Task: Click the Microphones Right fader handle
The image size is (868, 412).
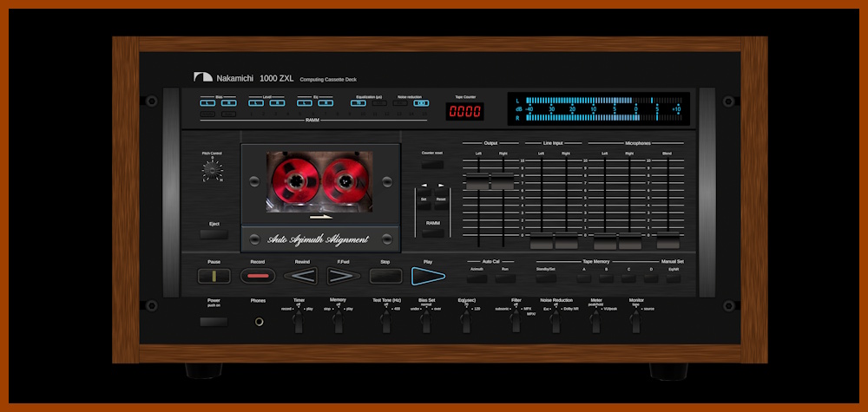Action: coord(630,241)
